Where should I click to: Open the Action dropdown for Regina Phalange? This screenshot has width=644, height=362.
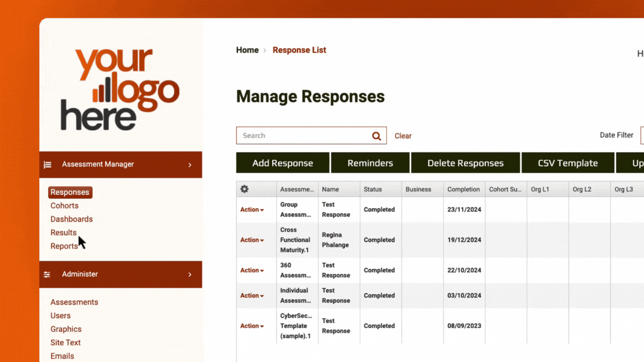(x=251, y=240)
